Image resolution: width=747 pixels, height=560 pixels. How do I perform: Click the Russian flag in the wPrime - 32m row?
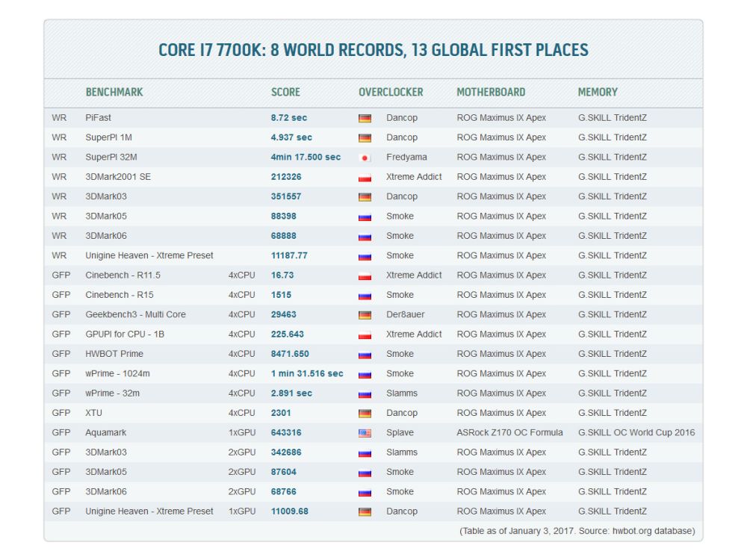click(x=365, y=393)
